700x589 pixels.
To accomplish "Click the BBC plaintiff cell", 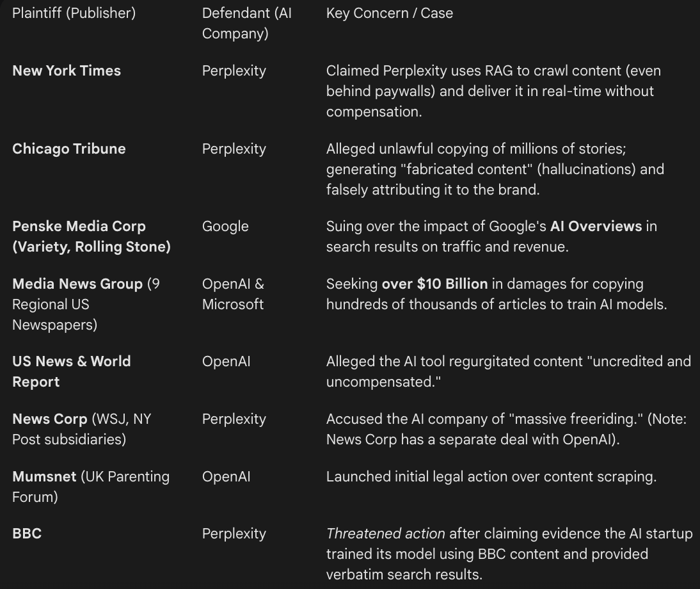I will click(27, 534).
